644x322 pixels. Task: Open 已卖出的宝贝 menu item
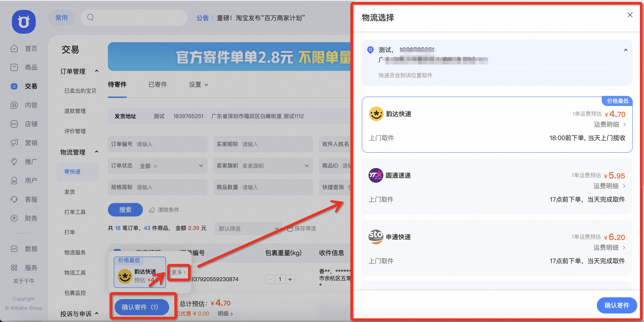(x=80, y=91)
